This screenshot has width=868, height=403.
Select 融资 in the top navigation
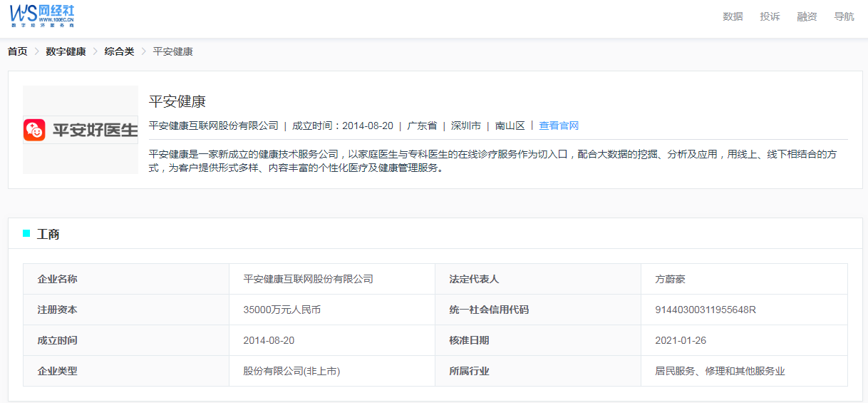pyautogui.click(x=807, y=16)
